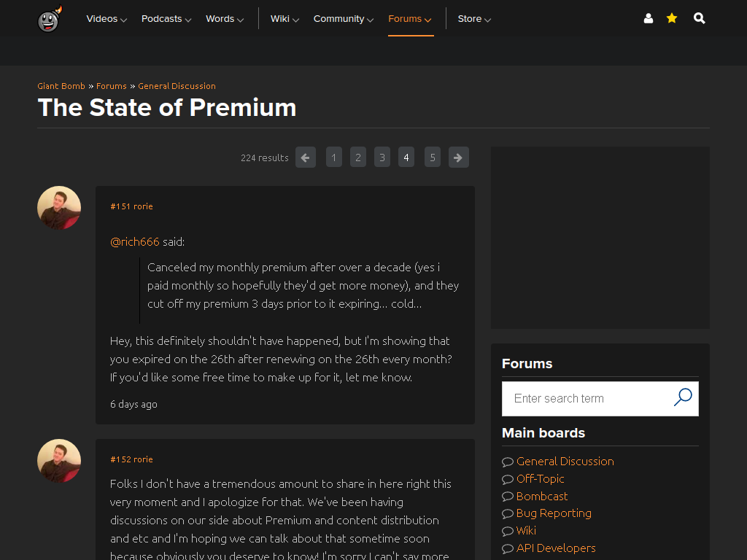Viewport: 747px width, 560px height.
Task: Click rorie's avatar on post #151
Action: (x=59, y=208)
